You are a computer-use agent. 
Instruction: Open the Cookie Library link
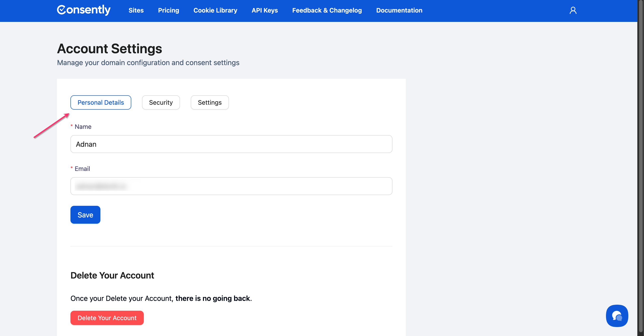[x=215, y=11]
